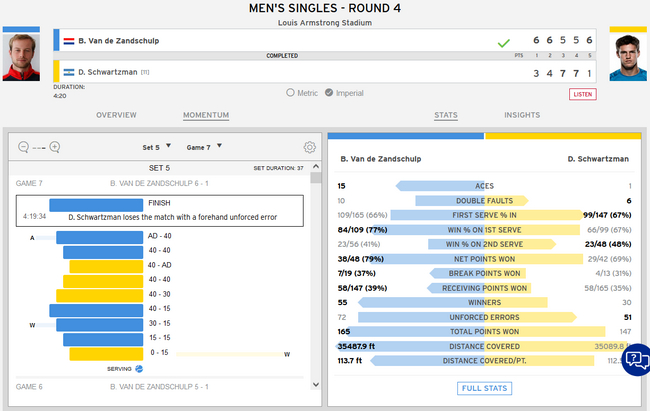Switch to the Overview tab
This screenshot has height=411, width=650.
pos(116,115)
